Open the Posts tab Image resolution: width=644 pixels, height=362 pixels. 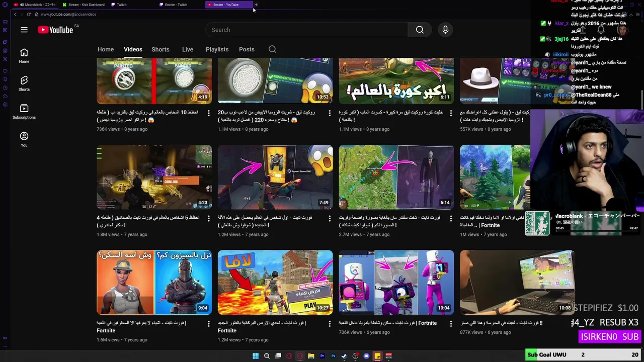click(x=247, y=49)
